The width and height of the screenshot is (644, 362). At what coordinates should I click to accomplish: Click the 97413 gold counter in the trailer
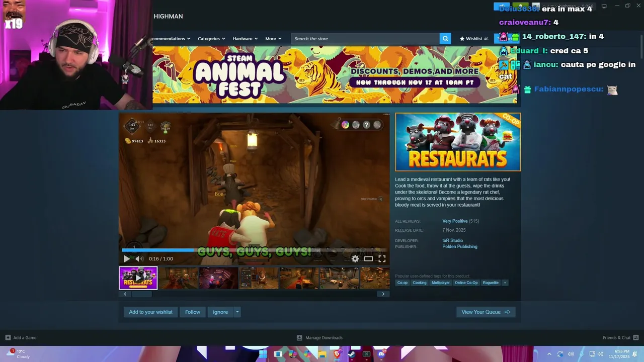pyautogui.click(x=134, y=141)
